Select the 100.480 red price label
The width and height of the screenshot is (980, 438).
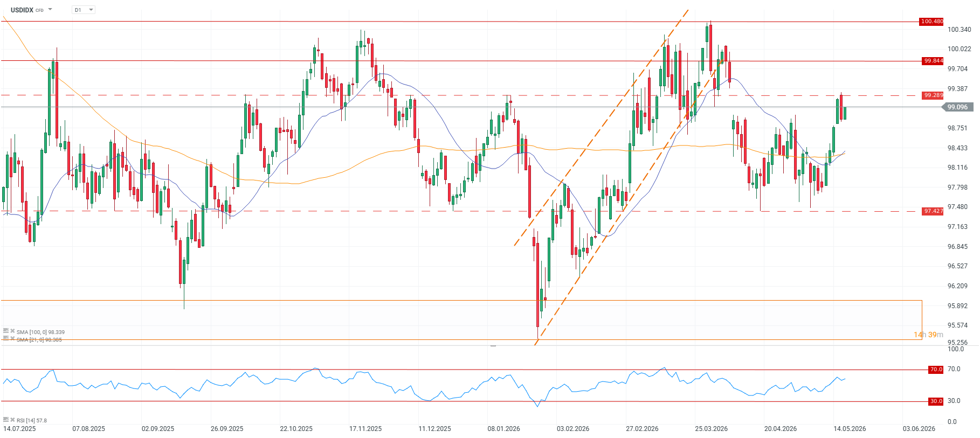(x=931, y=22)
